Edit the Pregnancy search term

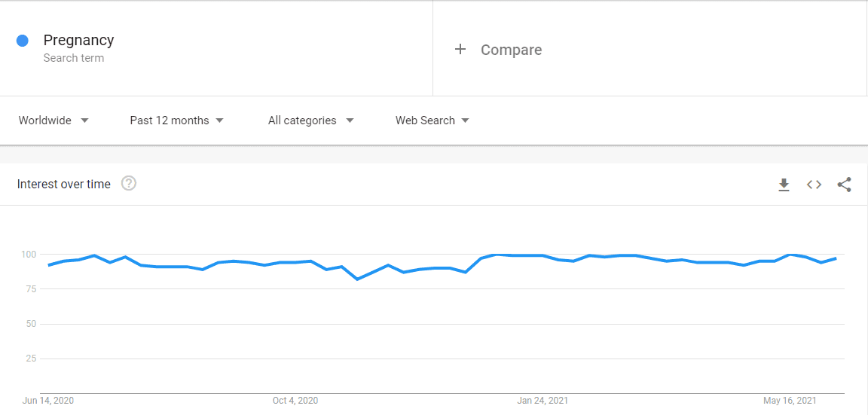78,40
